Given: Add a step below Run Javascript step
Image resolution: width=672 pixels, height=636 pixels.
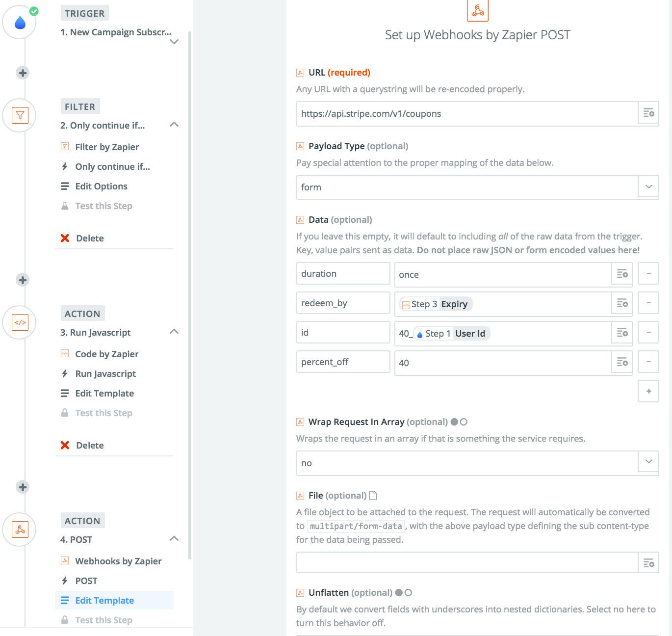Looking at the screenshot, I should (23, 487).
